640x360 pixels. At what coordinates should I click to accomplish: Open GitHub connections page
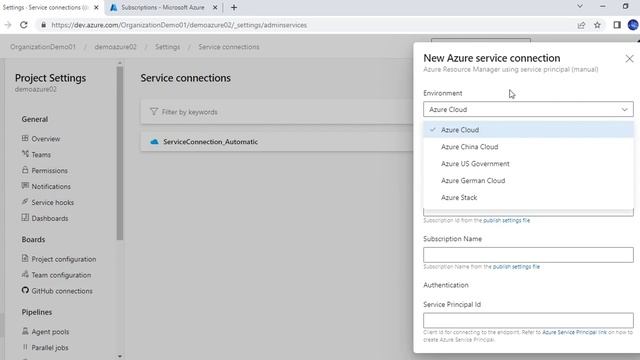point(62,291)
